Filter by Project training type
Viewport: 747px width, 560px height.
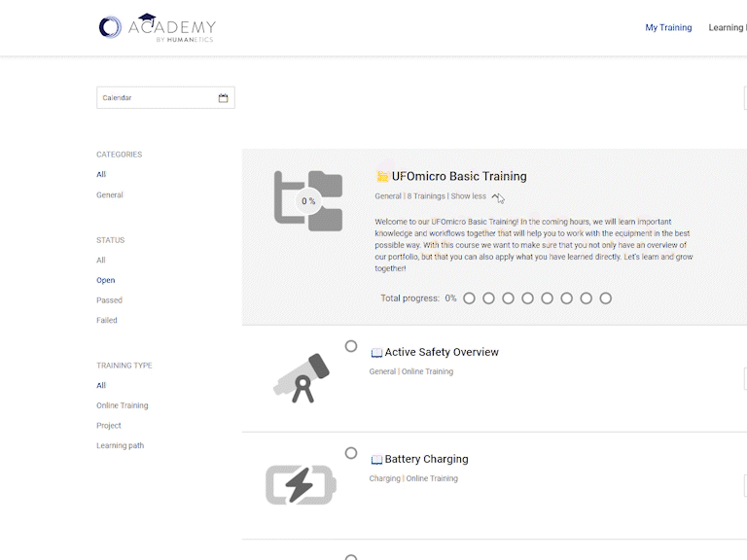[x=109, y=425]
